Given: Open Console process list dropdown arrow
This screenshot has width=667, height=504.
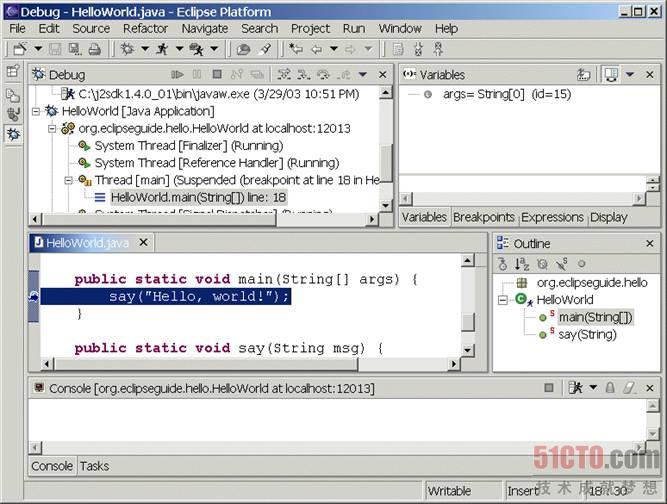Looking at the screenshot, I should 593,388.
